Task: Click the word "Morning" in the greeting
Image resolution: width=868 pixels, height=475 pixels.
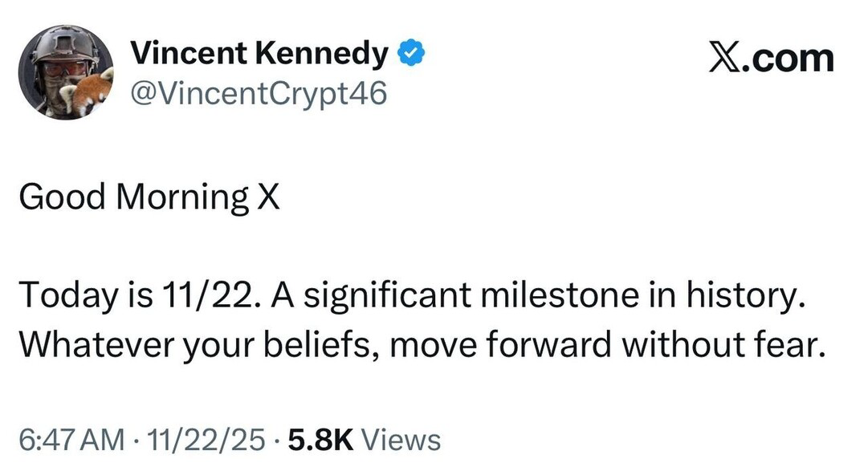Action: click(x=183, y=197)
